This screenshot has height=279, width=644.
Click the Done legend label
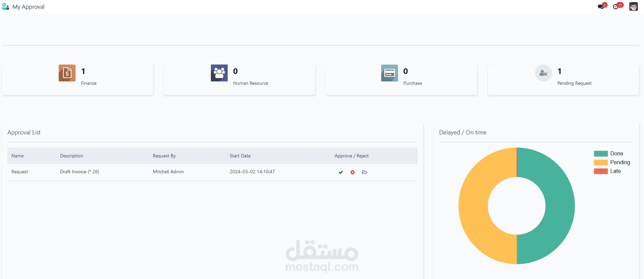617,154
